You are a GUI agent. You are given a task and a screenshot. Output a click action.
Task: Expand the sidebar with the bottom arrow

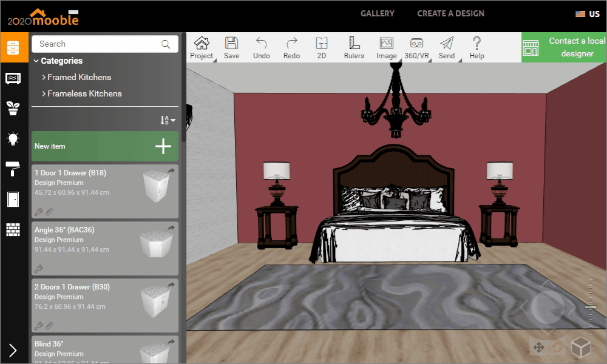(x=13, y=350)
